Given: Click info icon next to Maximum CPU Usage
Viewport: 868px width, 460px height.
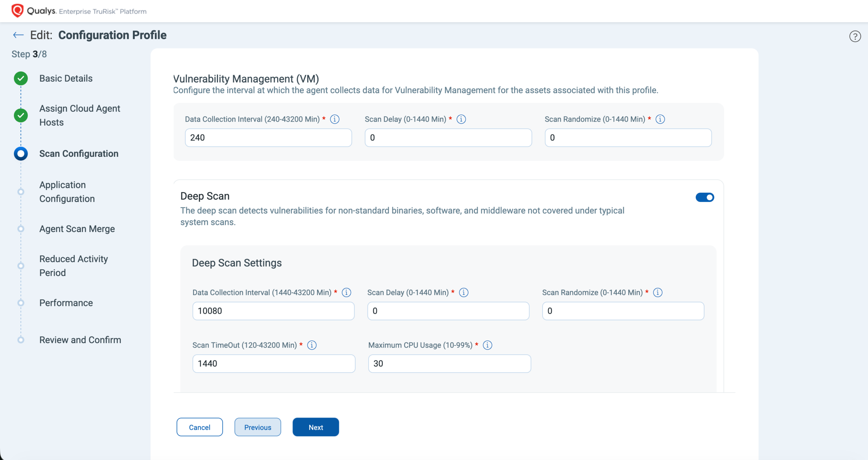Looking at the screenshot, I should pyautogui.click(x=487, y=345).
